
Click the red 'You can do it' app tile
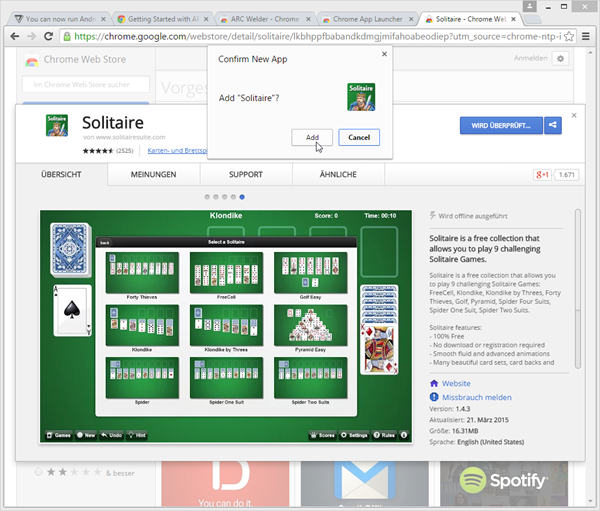click(x=225, y=483)
